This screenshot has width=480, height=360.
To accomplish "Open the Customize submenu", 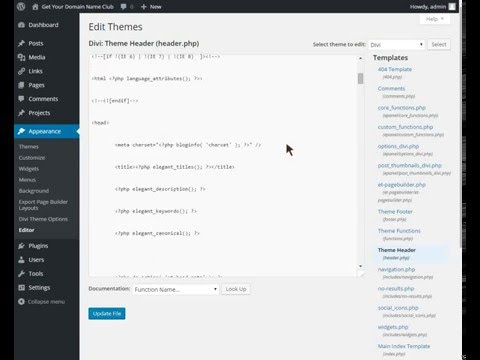I will click(32, 158).
